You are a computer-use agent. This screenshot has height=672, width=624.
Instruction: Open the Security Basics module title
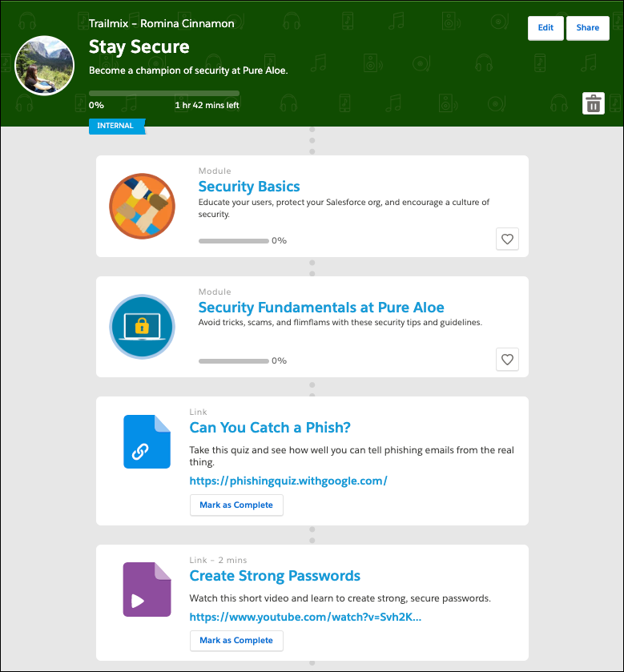[x=249, y=187]
